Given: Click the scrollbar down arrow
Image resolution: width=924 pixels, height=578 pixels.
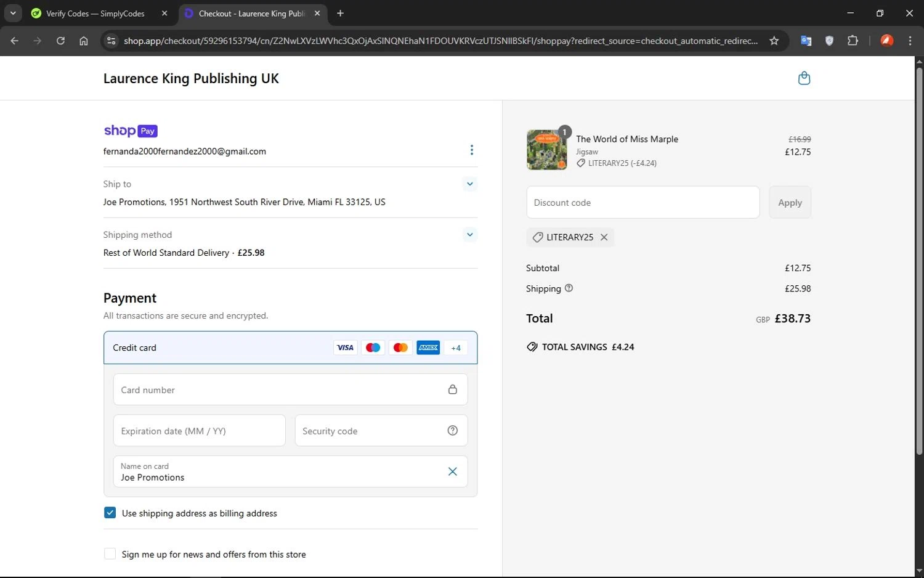Looking at the screenshot, I should tap(919, 571).
